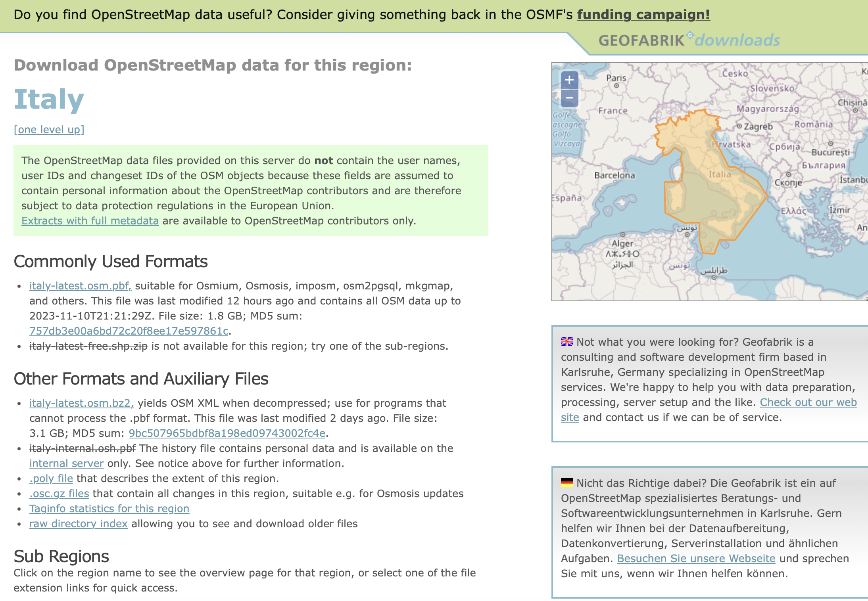Zoom out on the map
This screenshot has width=868, height=601.
(x=569, y=98)
